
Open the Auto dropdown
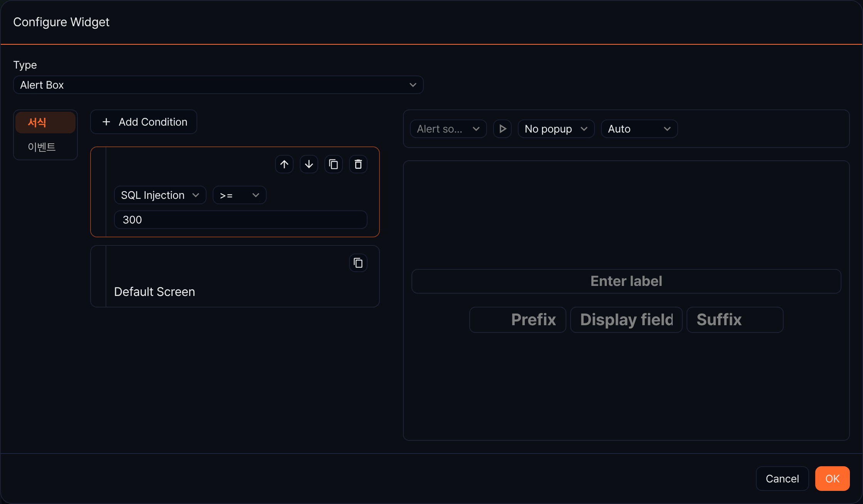(x=640, y=129)
